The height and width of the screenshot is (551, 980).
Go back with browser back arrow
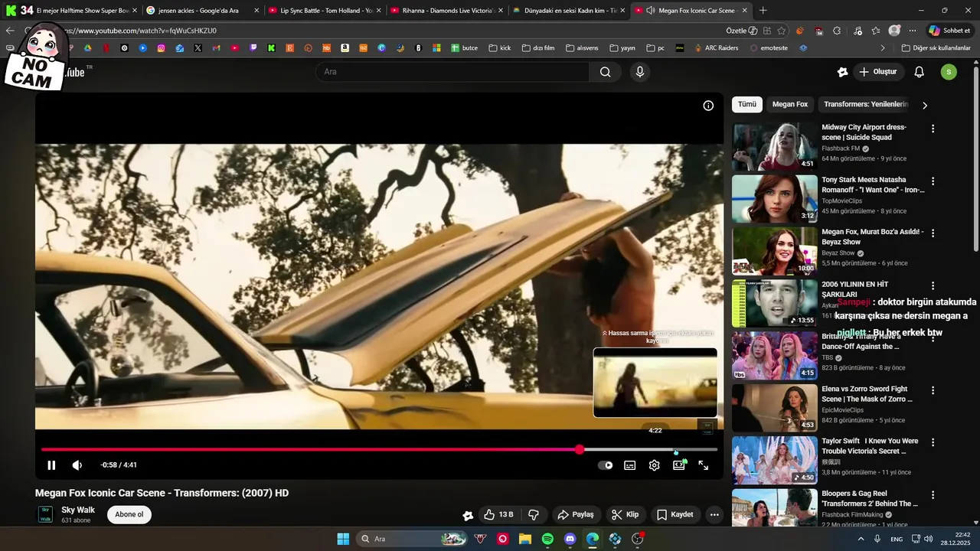10,31
